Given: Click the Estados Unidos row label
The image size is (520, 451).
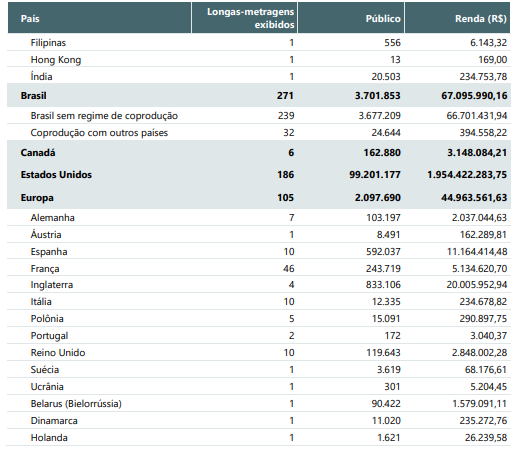Looking at the screenshot, I should pyautogui.click(x=56, y=175).
